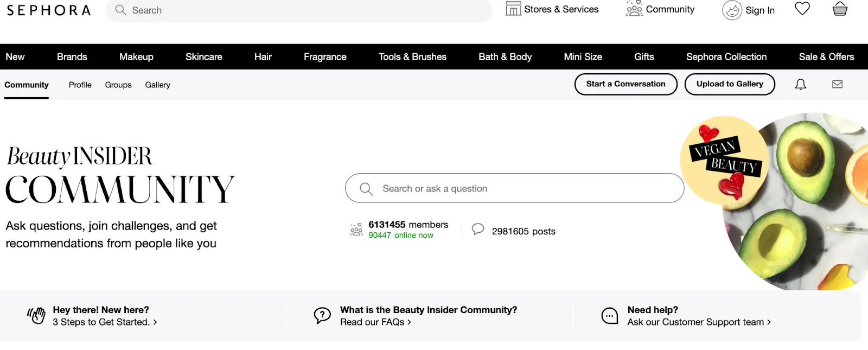868x350 pixels.
Task: Click 'What is the Beauty Insider Community?' heading
Action: [x=429, y=310]
